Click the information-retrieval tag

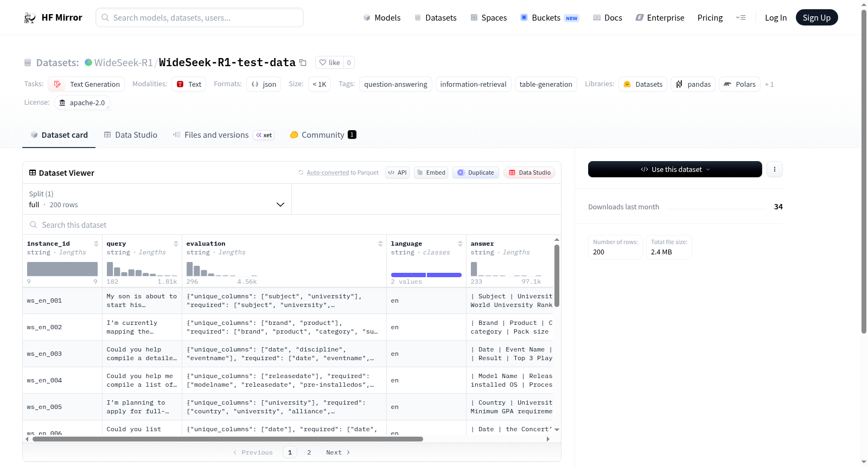point(473,84)
